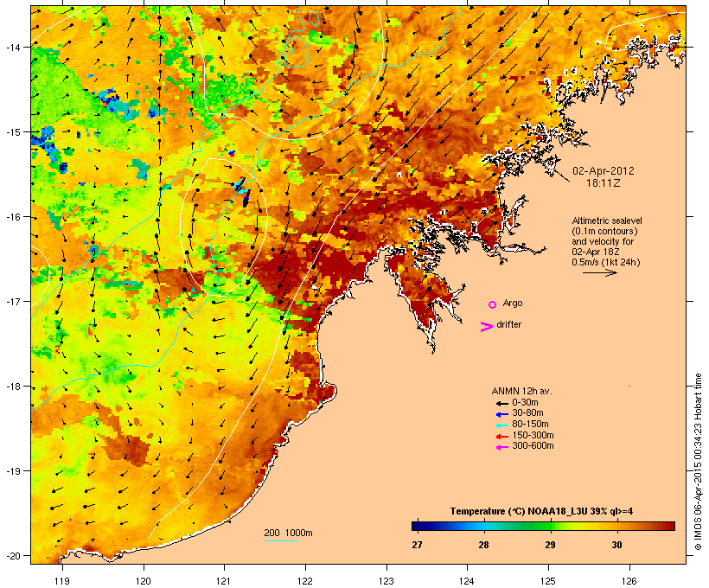Click the longitude axis label 126
Screen dimensions: 709x588
coord(629,581)
